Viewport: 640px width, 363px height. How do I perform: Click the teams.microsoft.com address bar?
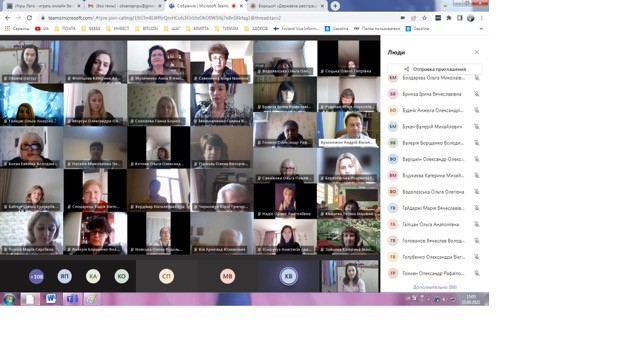pos(220,18)
